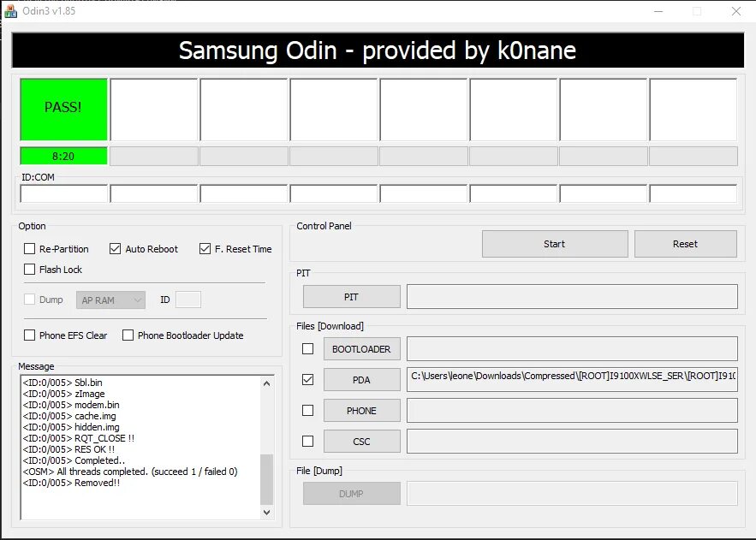Click the 'Completed..' log line

(x=74, y=460)
